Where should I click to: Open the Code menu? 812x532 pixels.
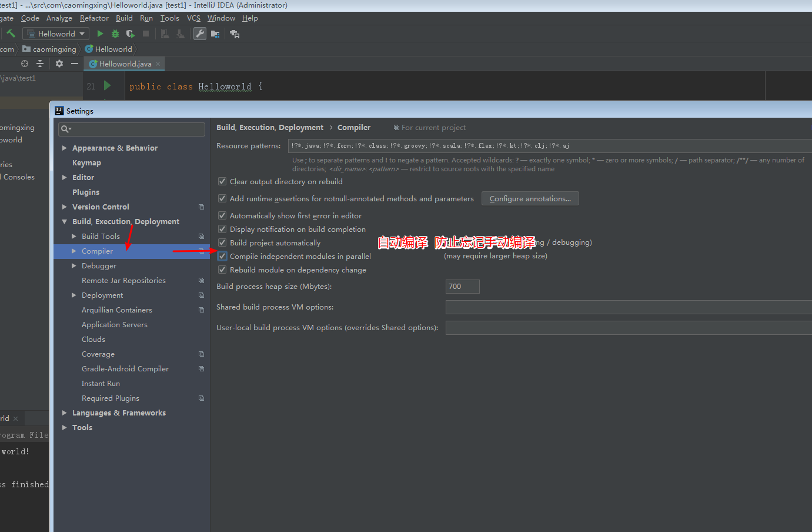point(30,18)
